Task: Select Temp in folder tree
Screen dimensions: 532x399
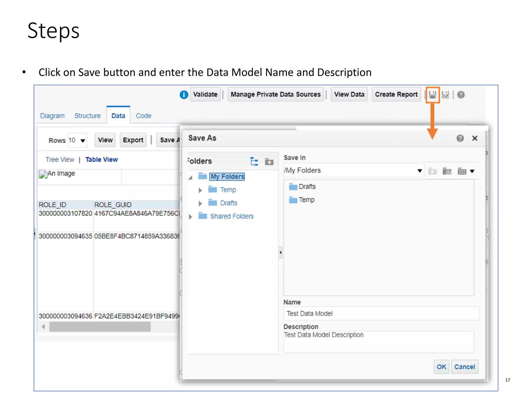Action: [228, 190]
